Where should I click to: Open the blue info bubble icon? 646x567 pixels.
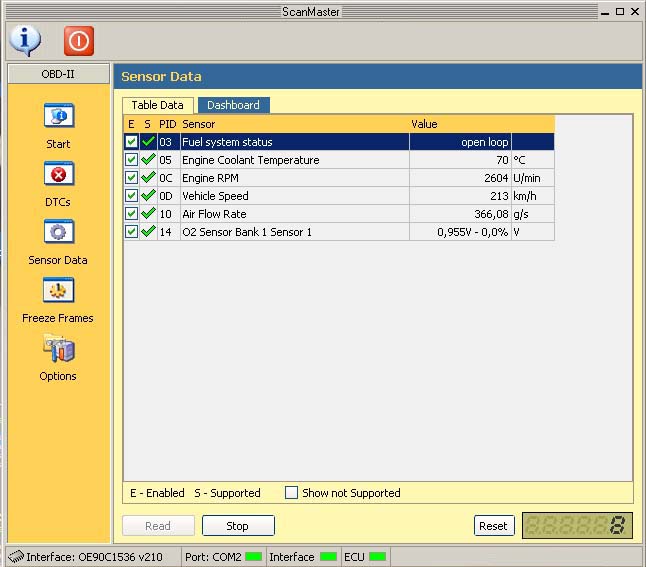[x=25, y=40]
